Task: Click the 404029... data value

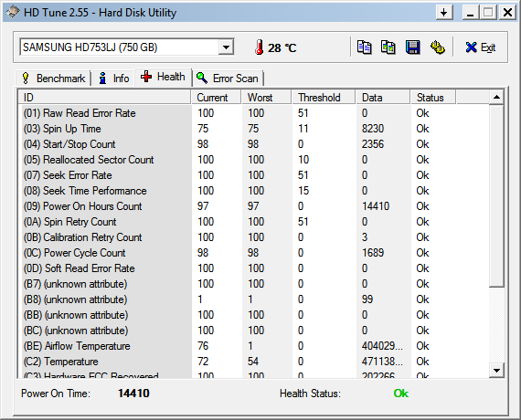Action: (x=382, y=346)
